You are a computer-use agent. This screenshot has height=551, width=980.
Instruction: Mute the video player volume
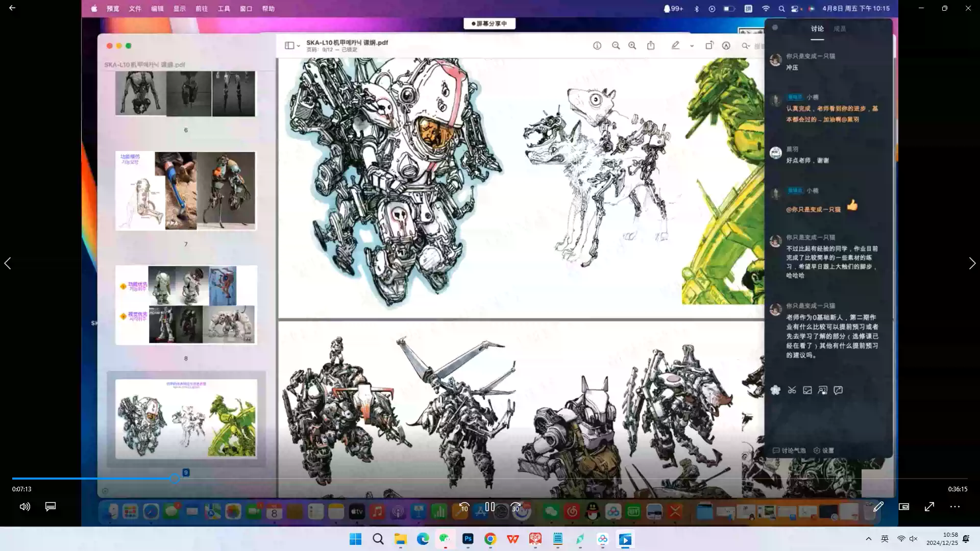point(24,507)
